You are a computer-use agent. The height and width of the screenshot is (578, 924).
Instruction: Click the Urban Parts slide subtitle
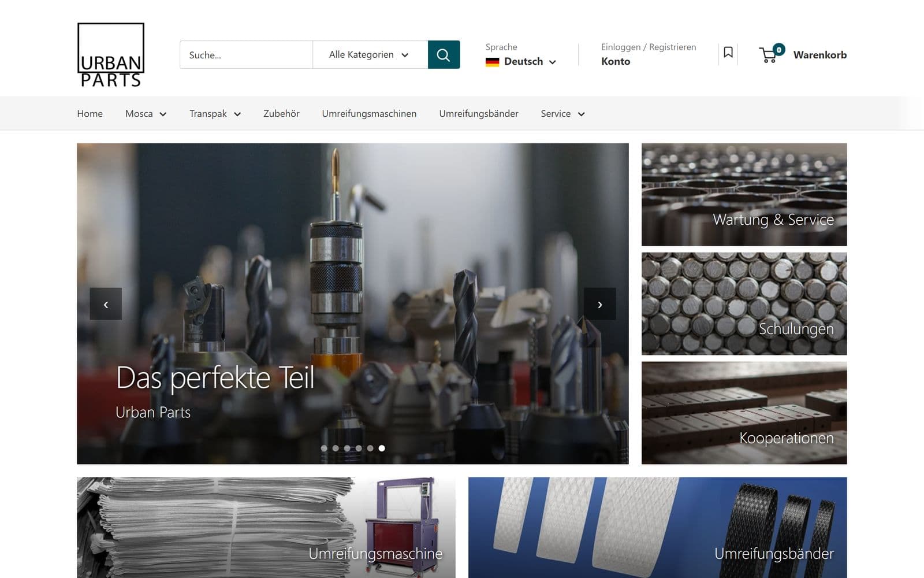pyautogui.click(x=153, y=412)
